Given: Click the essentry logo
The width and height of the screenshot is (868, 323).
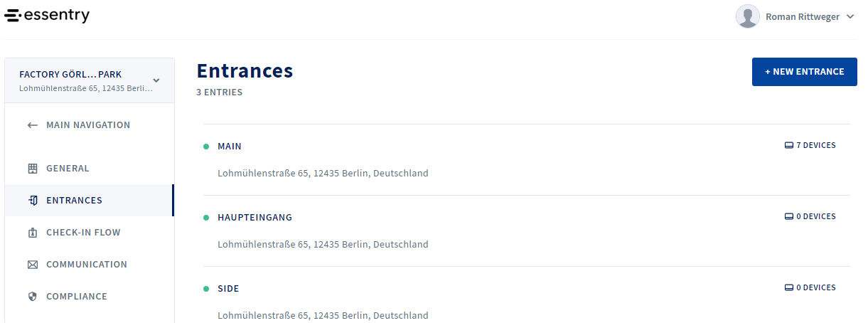Looking at the screenshot, I should pyautogui.click(x=47, y=16).
